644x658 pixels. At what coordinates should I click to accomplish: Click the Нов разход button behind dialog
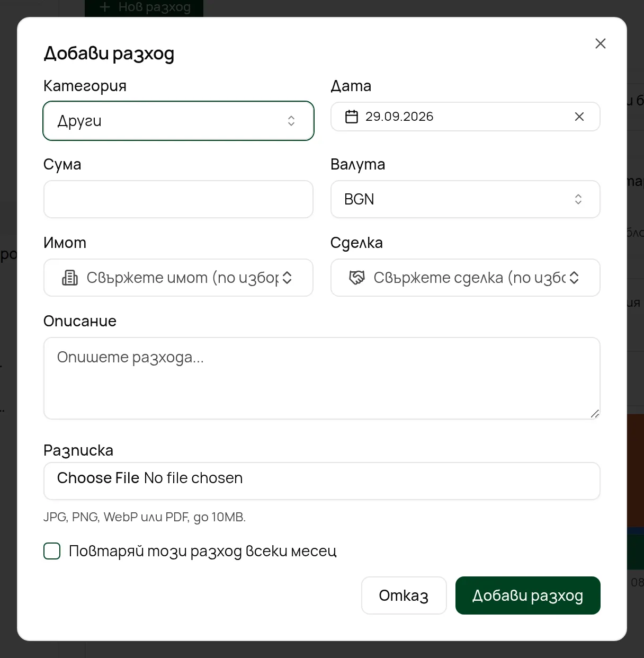pyautogui.click(x=144, y=7)
